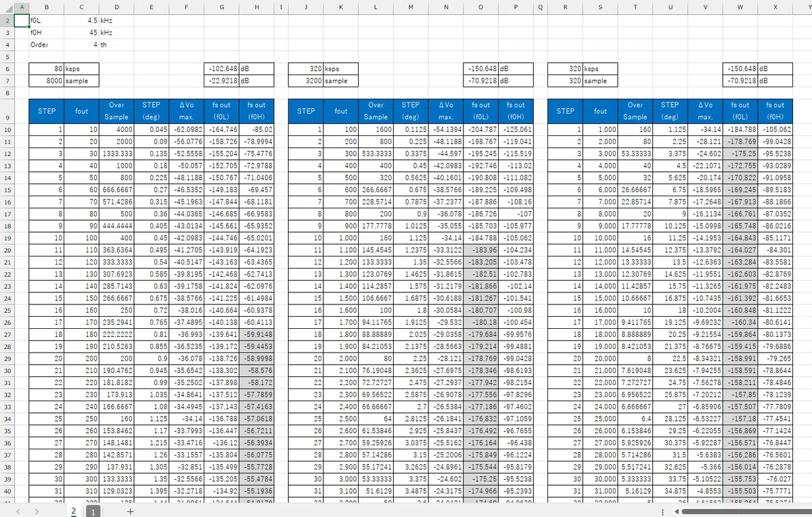The height and width of the screenshot is (517, 812).
Task: Click the Order label cell
Action: 47,45
